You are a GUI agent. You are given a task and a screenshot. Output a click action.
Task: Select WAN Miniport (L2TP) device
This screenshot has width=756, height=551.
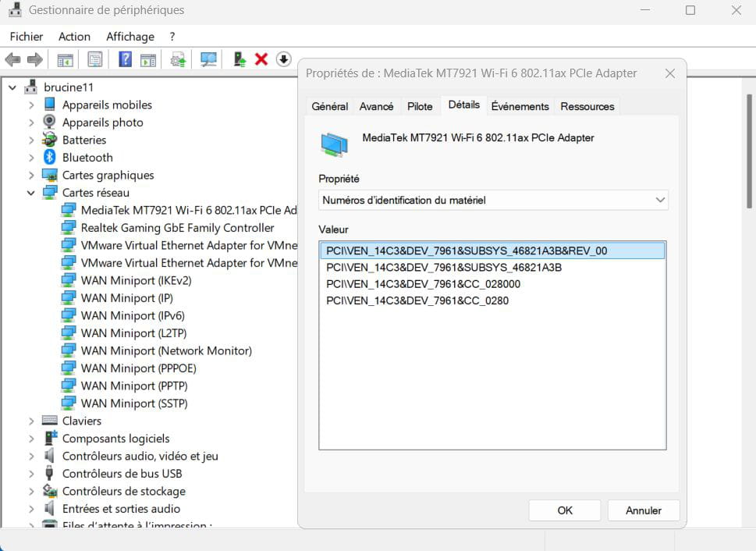[x=133, y=333]
